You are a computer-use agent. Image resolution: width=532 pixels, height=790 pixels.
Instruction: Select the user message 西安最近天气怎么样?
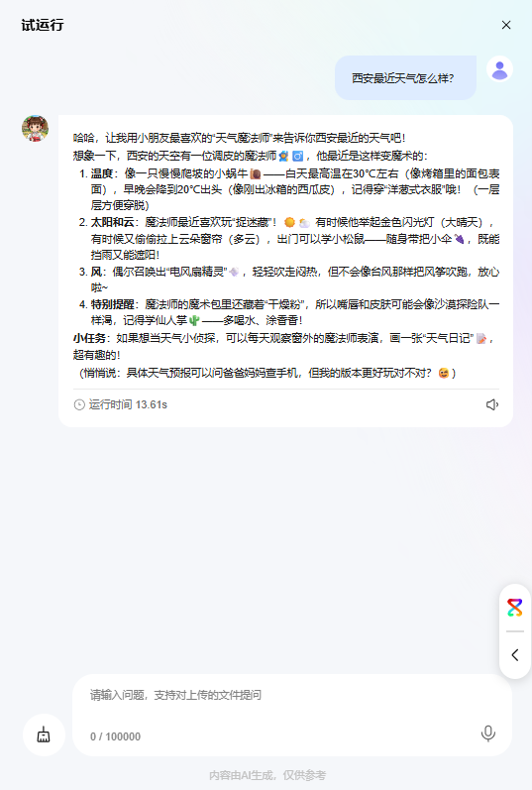click(x=403, y=78)
